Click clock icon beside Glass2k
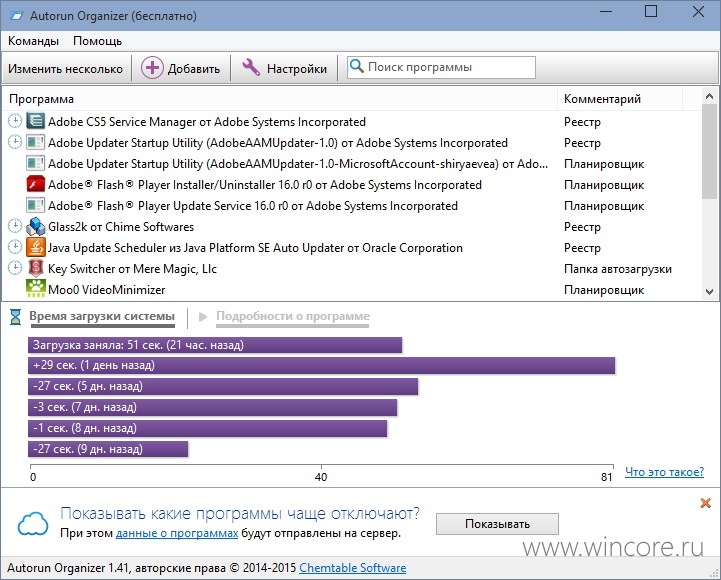Screen dimensions: 721x580 (15, 226)
